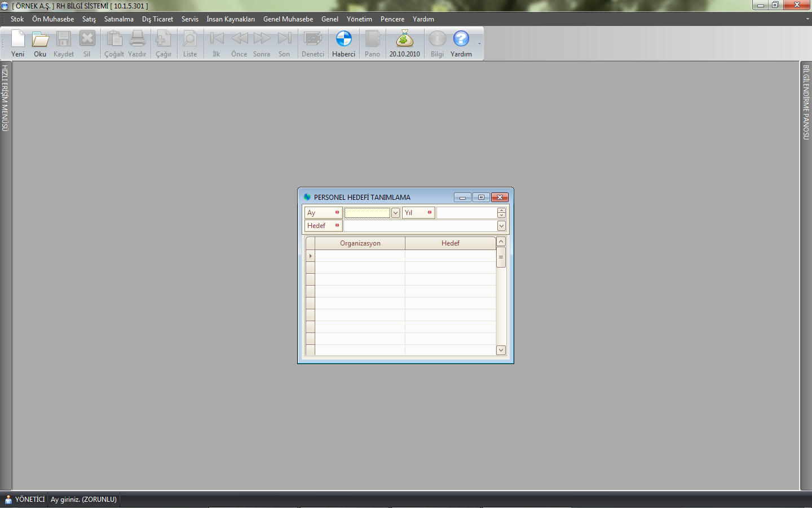This screenshot has width=812, height=508.
Task: Click the Organizasyon column header
Action: click(x=360, y=243)
